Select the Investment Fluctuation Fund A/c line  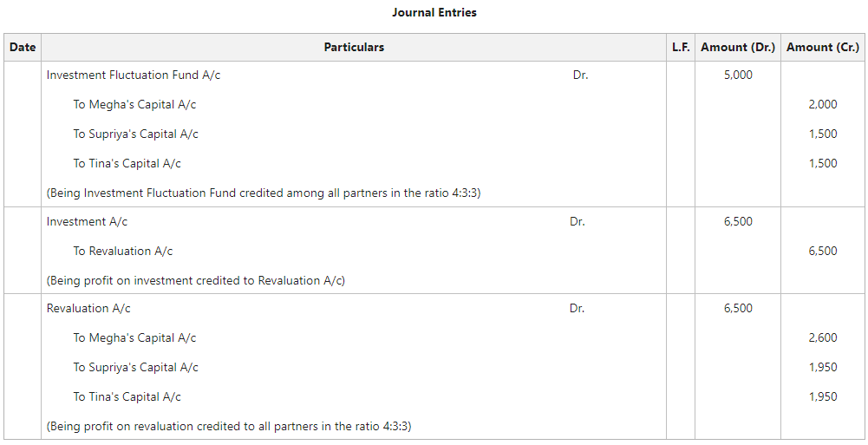(134, 75)
